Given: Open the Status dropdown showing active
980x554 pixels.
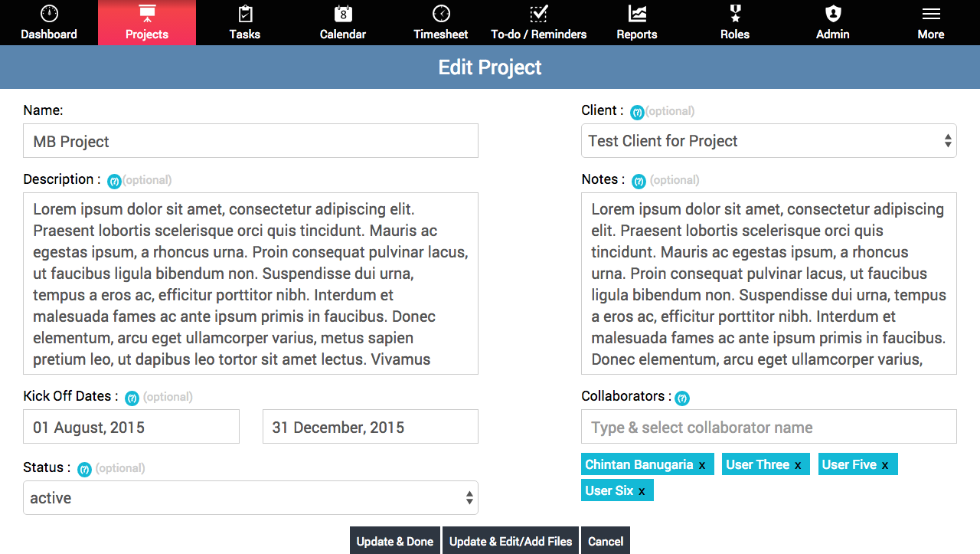Looking at the screenshot, I should click(x=250, y=498).
